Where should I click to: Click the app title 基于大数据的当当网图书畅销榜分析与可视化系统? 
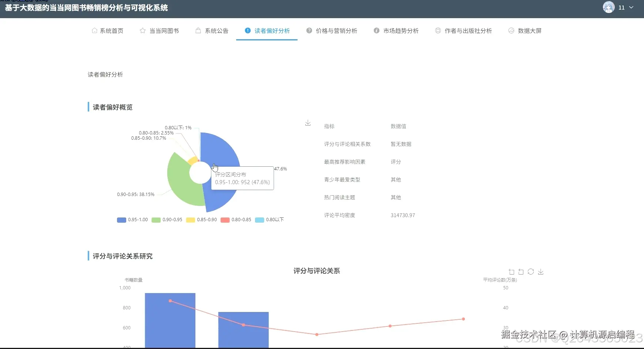pyautogui.click(x=86, y=8)
